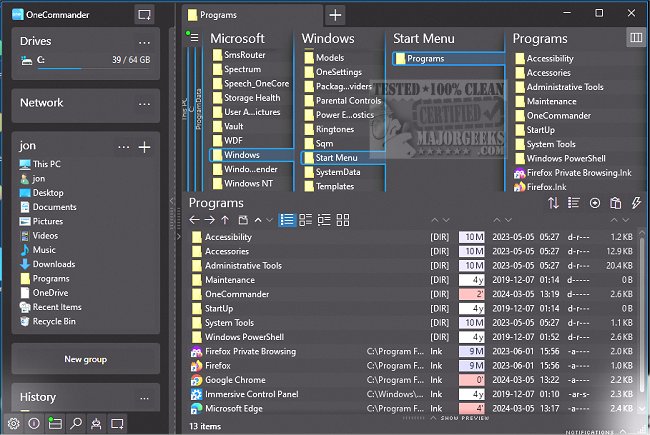The height and width of the screenshot is (435, 650).
Task: Open the jon favorites group options menu
Action: pos(124,147)
